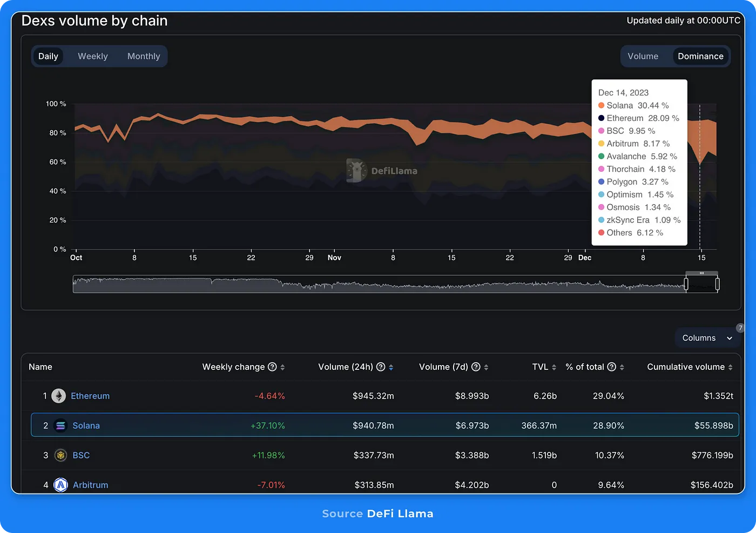The image size is (756, 533).
Task: Select the Weekly interval tab
Action: click(x=93, y=56)
